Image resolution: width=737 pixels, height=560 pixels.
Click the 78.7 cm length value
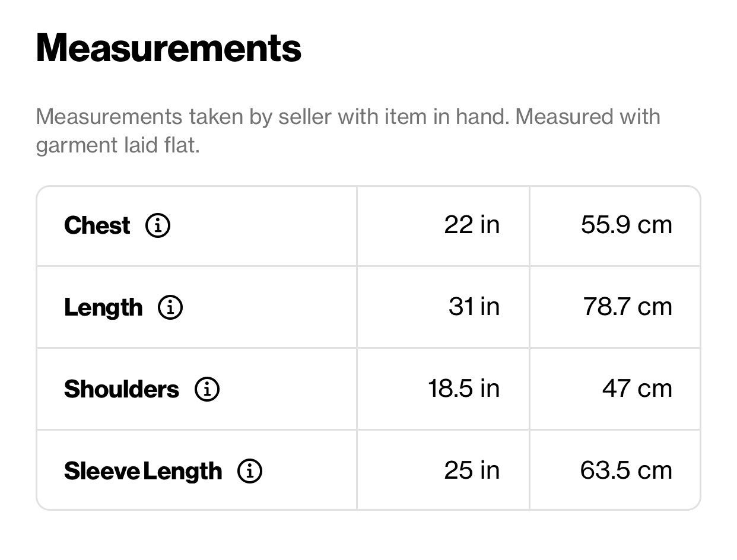(x=628, y=307)
